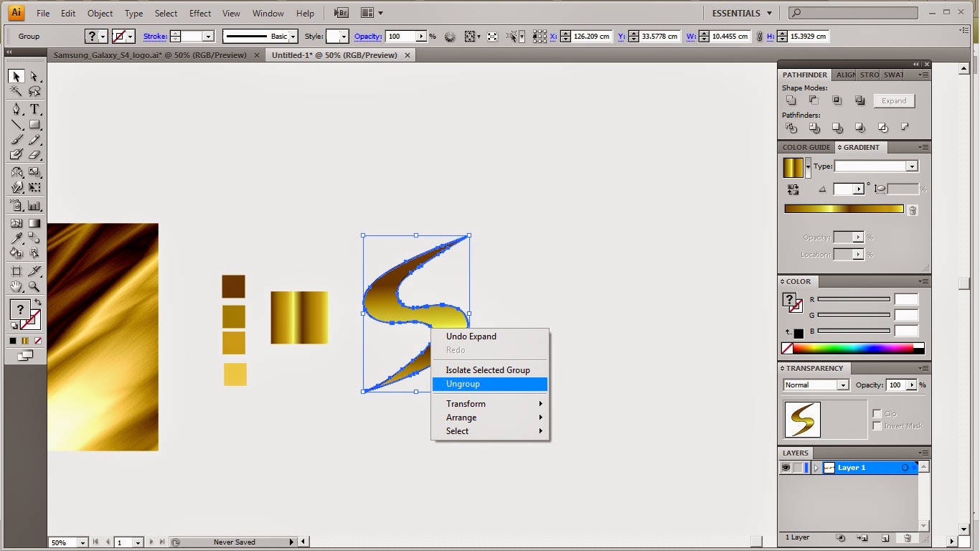Select the Paintbrush tool
This screenshot has height=551, width=980.
pos(17,140)
